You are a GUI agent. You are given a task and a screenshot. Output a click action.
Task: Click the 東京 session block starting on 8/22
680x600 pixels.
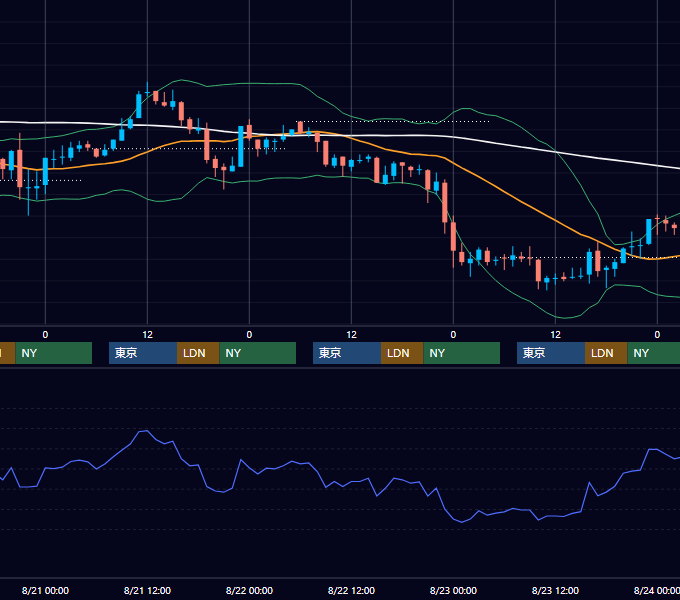click(347, 353)
